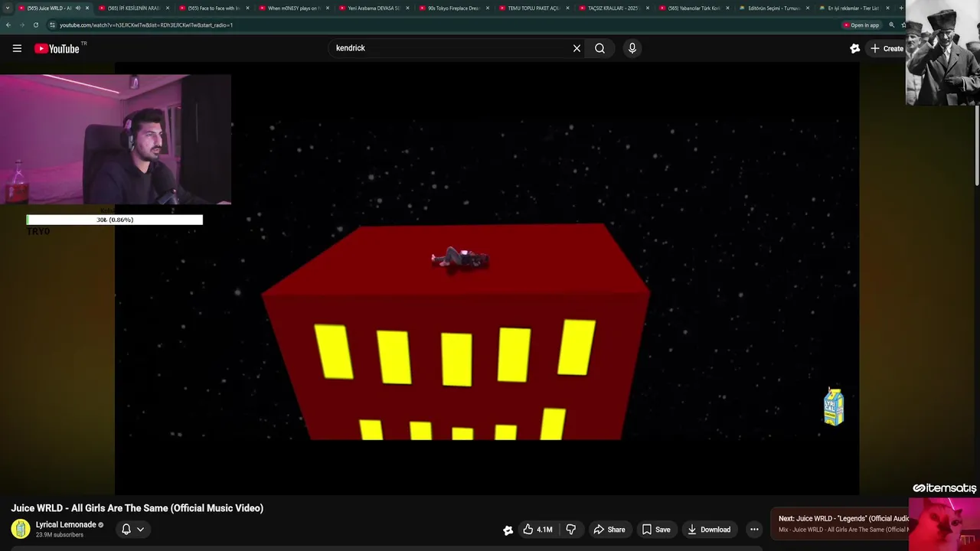Click the video player to pause

pos(487,279)
